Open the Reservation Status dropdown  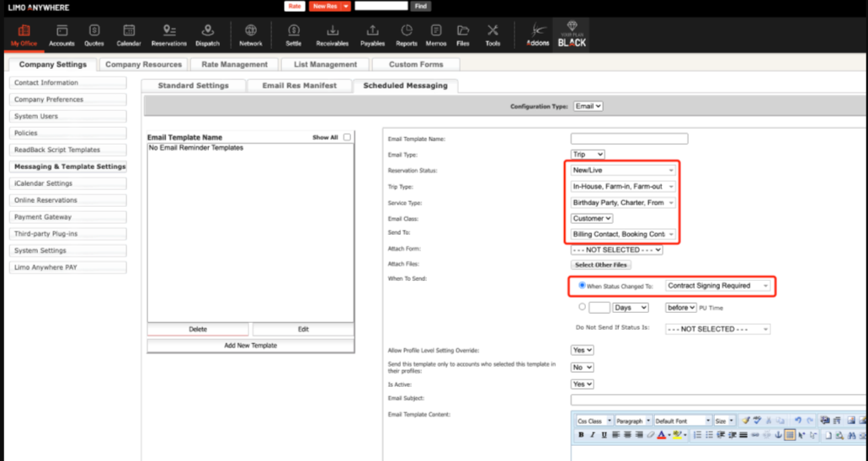pos(623,171)
